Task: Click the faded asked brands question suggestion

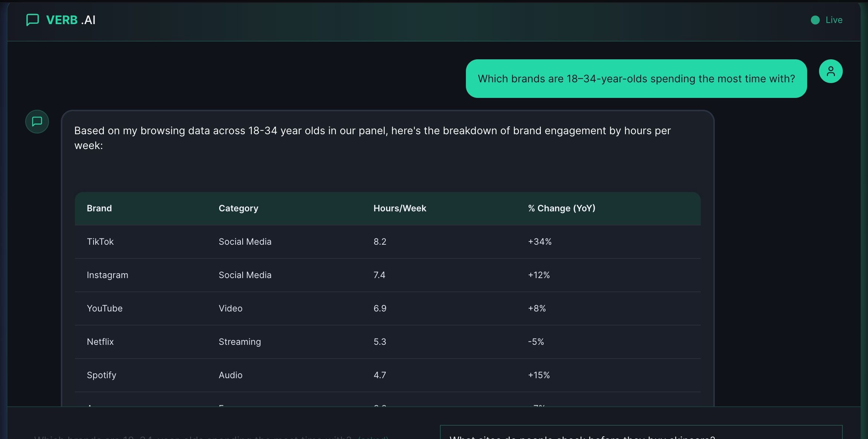Action: [211, 437]
